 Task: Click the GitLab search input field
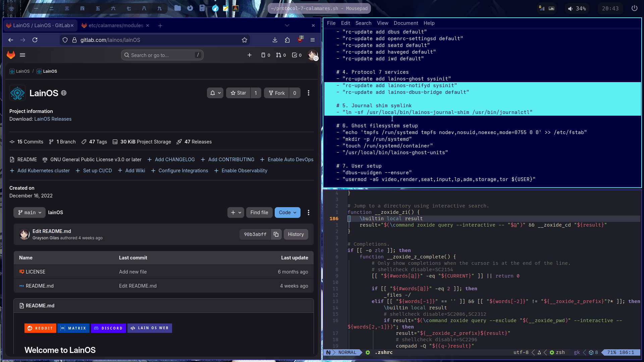click(x=162, y=55)
